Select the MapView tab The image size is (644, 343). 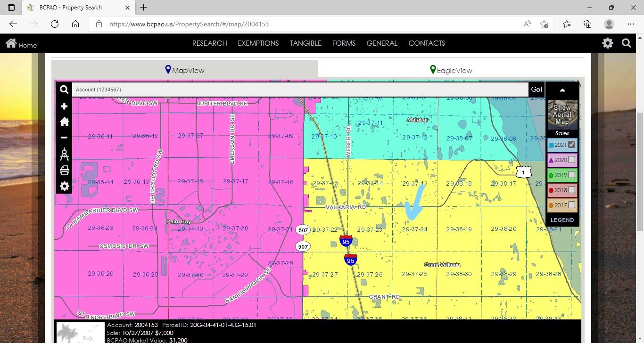pos(184,70)
